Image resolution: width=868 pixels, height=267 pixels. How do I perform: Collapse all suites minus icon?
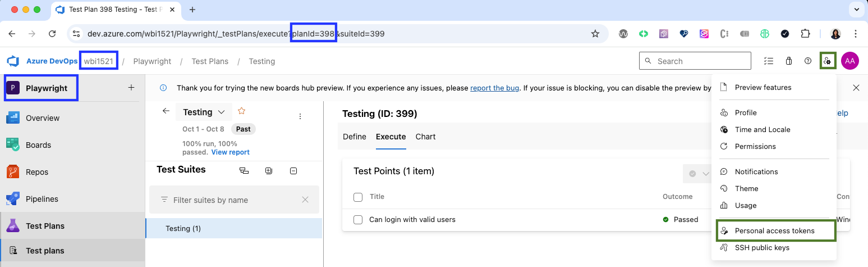click(293, 170)
